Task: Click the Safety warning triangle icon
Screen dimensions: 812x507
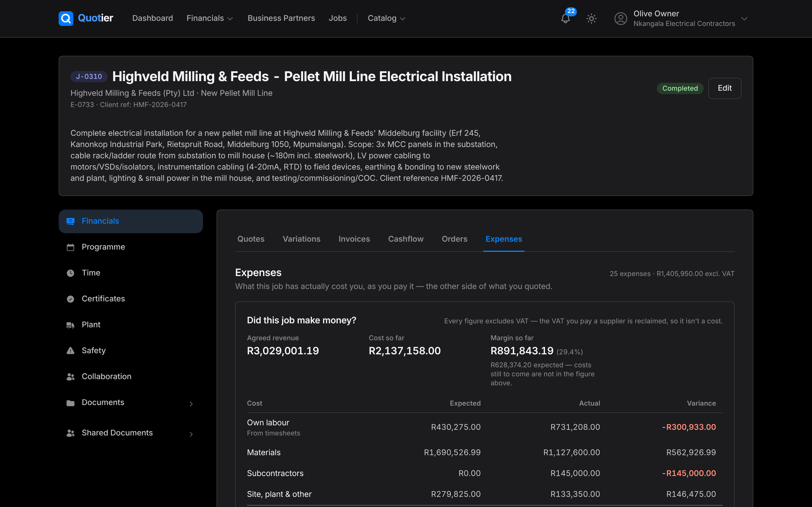Action: (70, 351)
